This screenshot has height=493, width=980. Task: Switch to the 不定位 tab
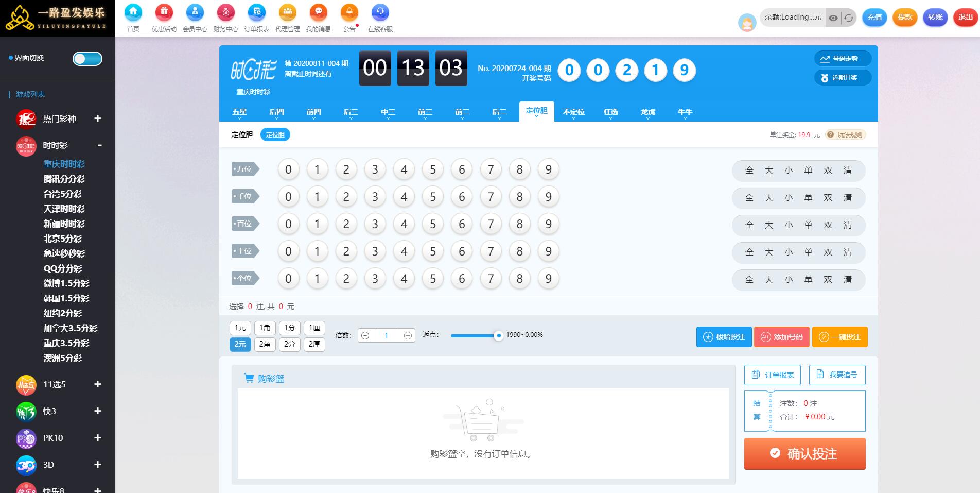tap(574, 112)
